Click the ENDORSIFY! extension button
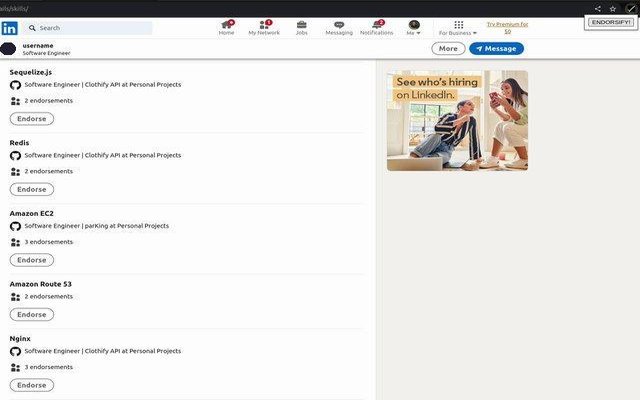The image size is (640, 400). (x=611, y=22)
